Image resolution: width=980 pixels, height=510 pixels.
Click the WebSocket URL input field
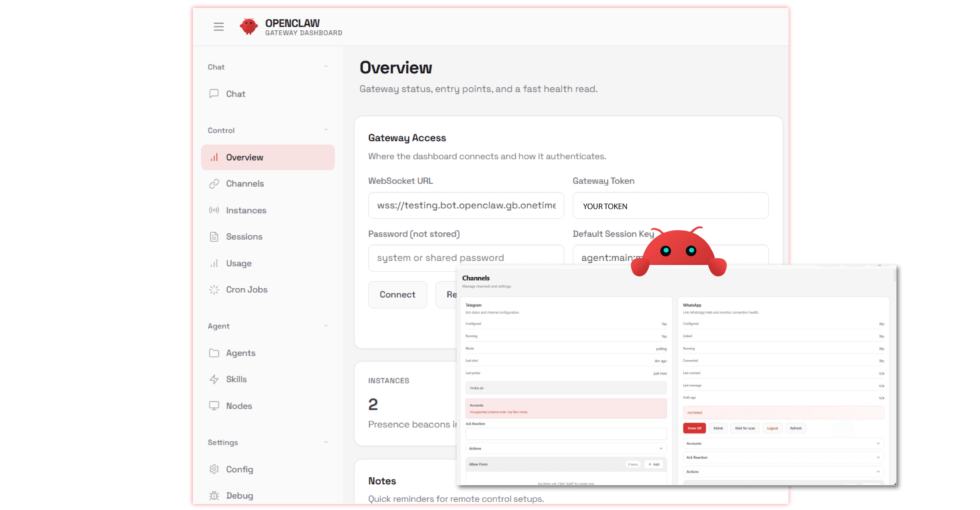(x=466, y=206)
